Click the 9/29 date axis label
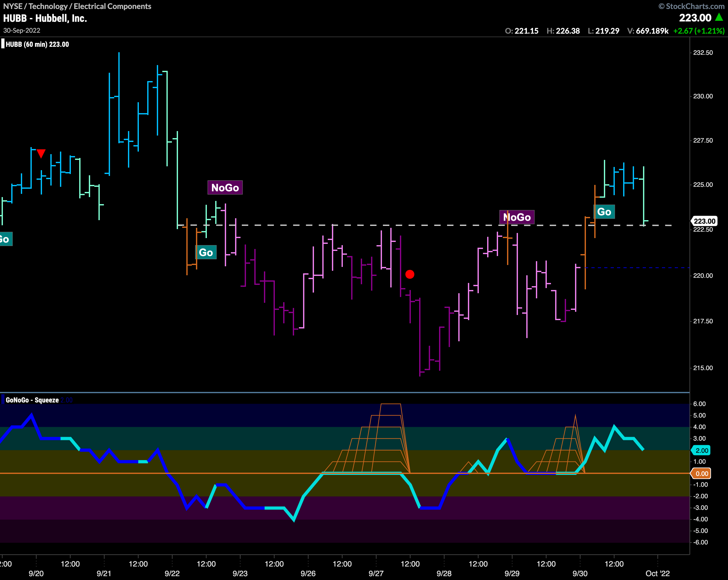This screenshot has width=728, height=580. point(512,573)
